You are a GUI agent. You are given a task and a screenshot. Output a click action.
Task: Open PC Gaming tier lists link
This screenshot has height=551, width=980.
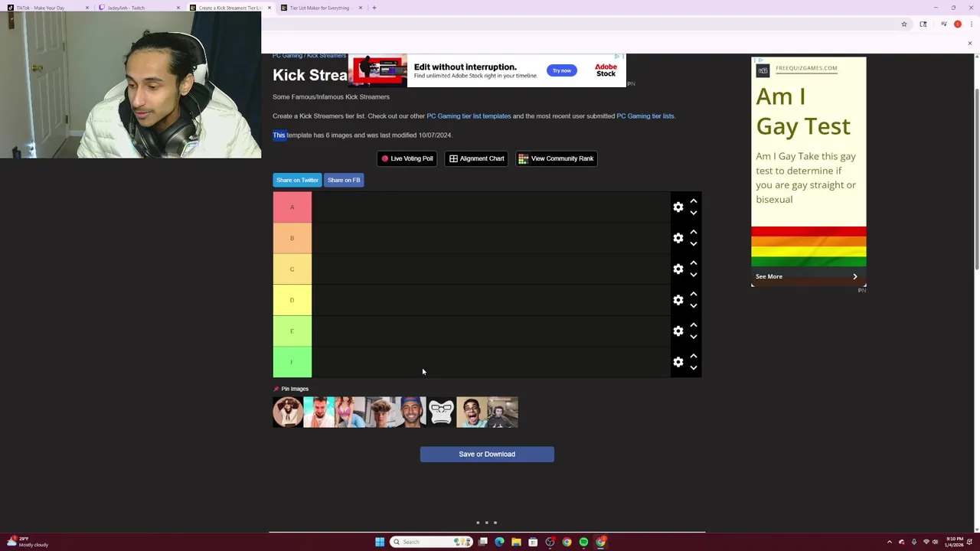(645, 116)
